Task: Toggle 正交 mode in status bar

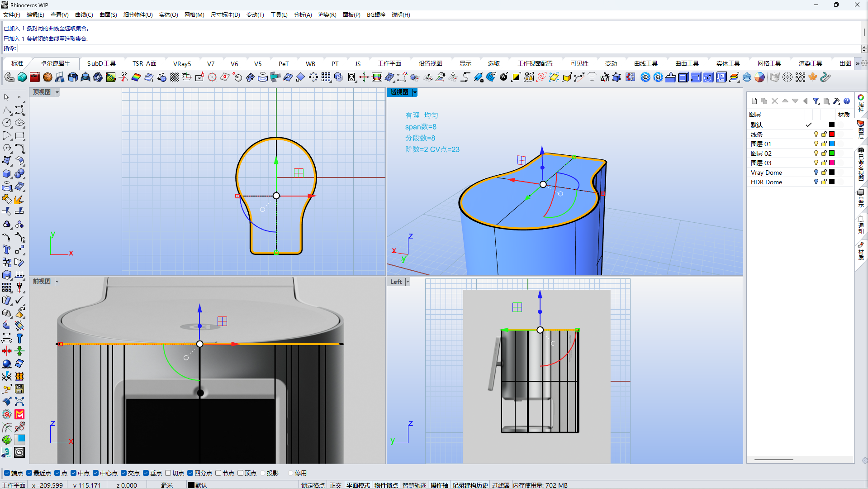Action: click(x=336, y=485)
